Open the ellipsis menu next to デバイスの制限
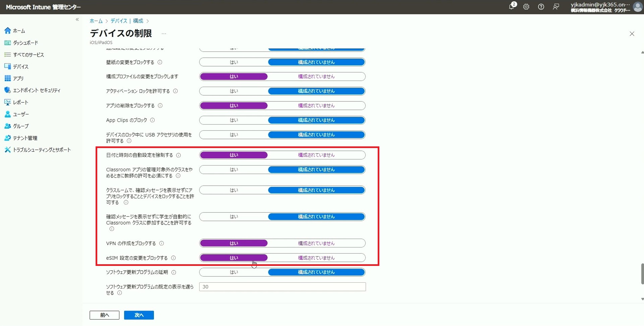Image resolution: width=644 pixels, height=326 pixels. [x=164, y=34]
